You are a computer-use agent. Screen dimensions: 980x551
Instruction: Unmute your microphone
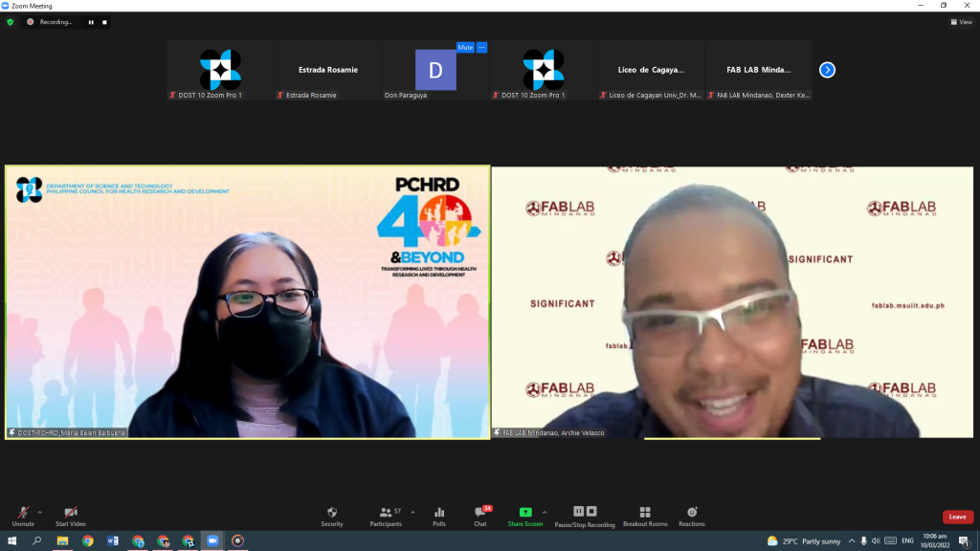point(23,517)
